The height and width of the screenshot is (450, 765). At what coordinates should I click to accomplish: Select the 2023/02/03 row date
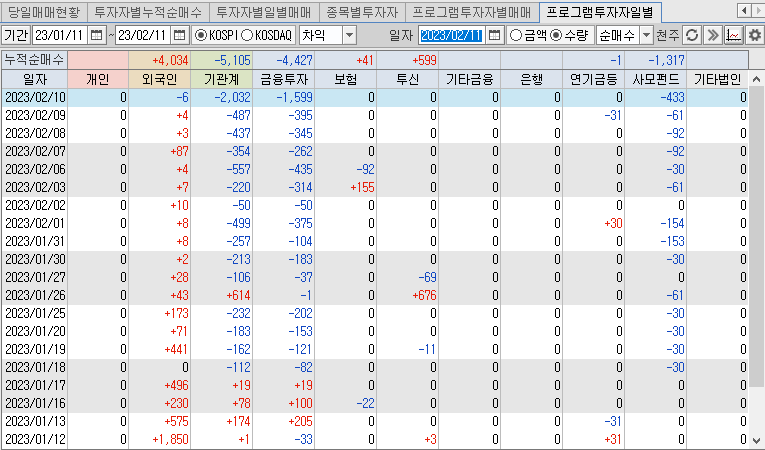pos(35,187)
